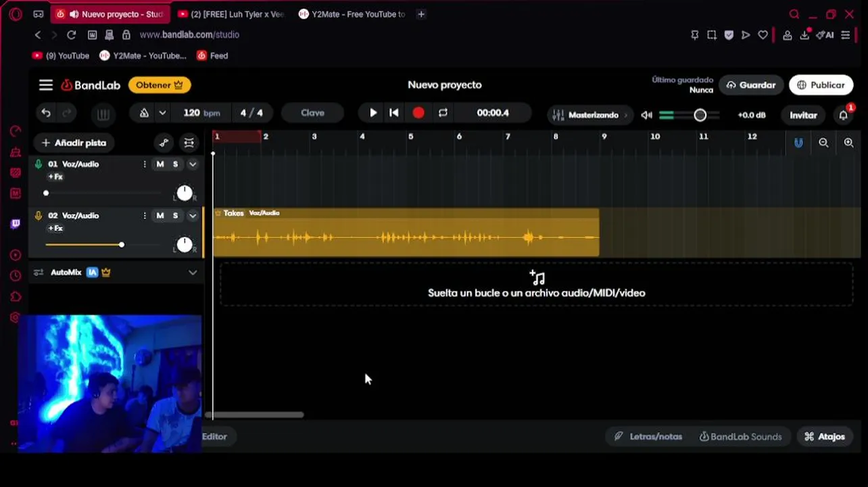Return playhead to the start
The height and width of the screenshot is (487, 868).
[394, 113]
